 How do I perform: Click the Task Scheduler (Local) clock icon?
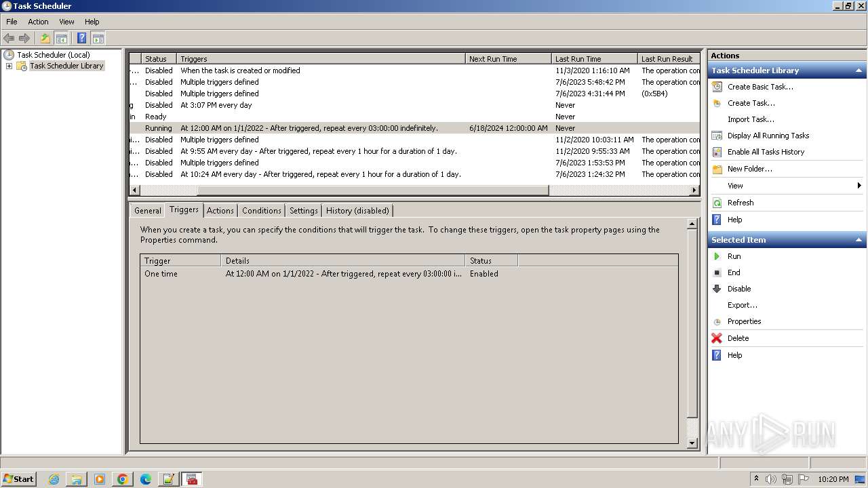(x=9, y=55)
